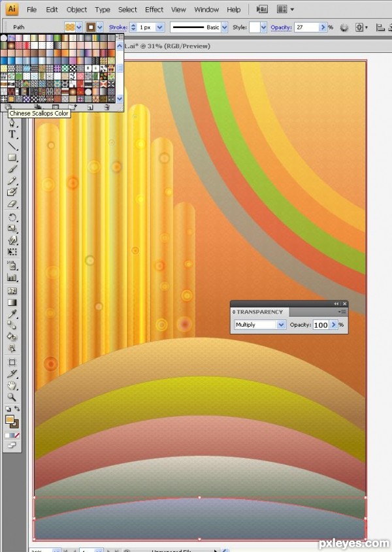This screenshot has width=392, height=552.
Task: Open the Go to Bridge button
Action: (262, 10)
